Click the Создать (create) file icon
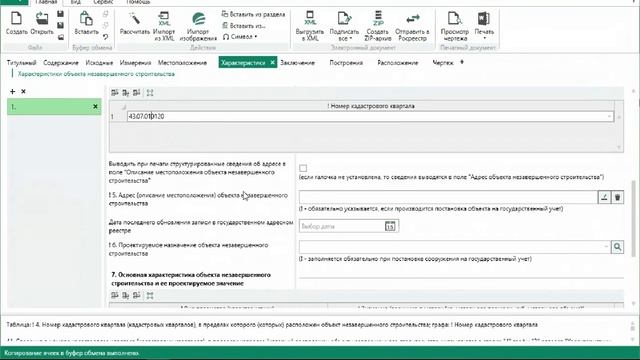This screenshot has width=640, height=360. 16,23
